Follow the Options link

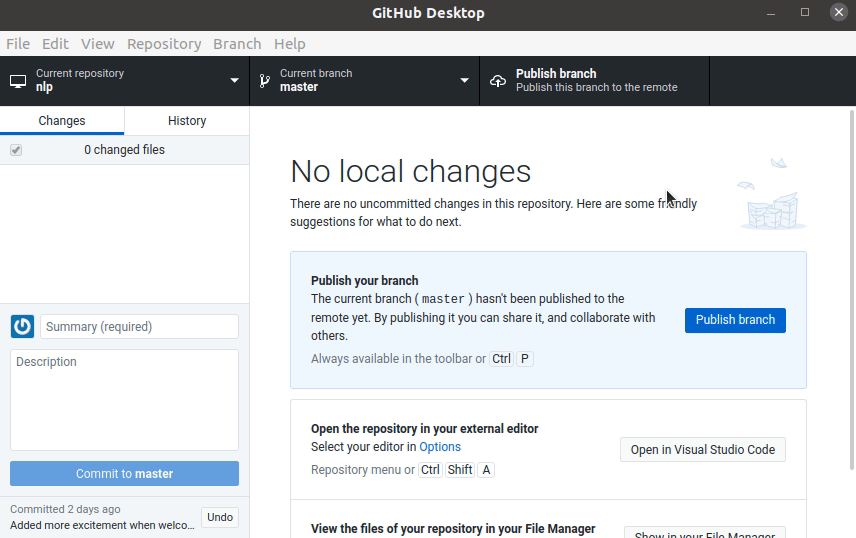click(x=440, y=447)
